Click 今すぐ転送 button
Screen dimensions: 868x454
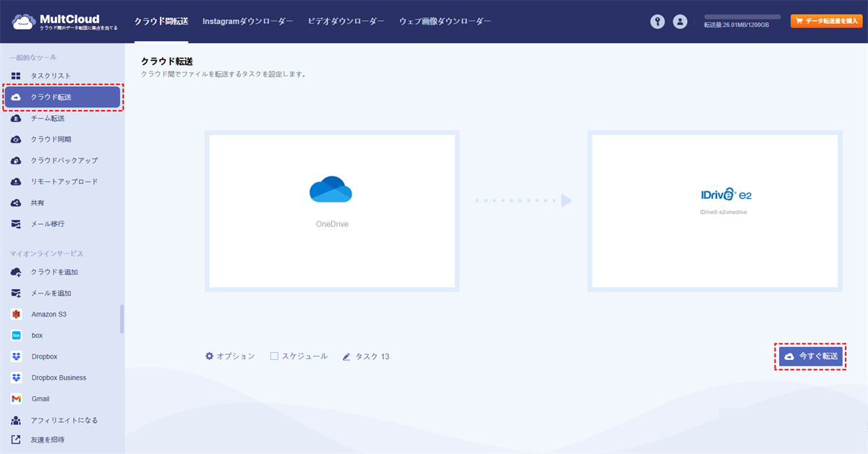[x=810, y=356]
